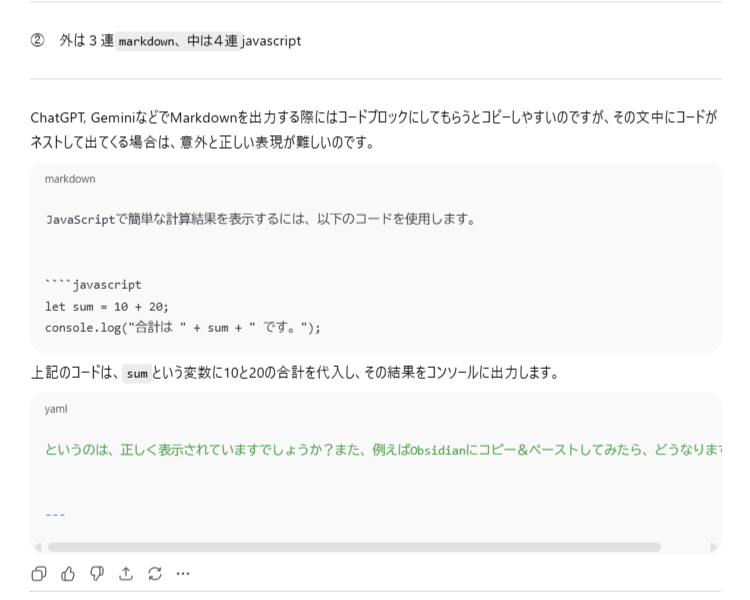Image resolution: width=750 pixels, height=600 pixels.
Task: Regenerate the response with the refresh icon
Action: pyautogui.click(x=153, y=574)
